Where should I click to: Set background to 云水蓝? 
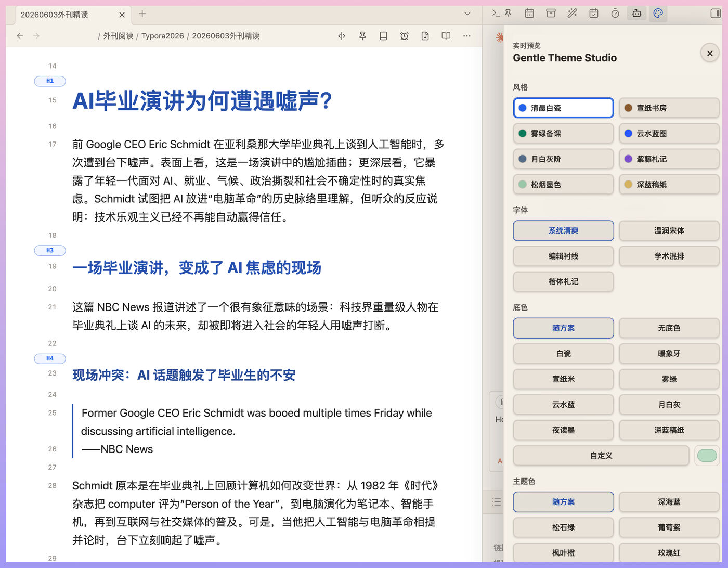click(x=564, y=405)
